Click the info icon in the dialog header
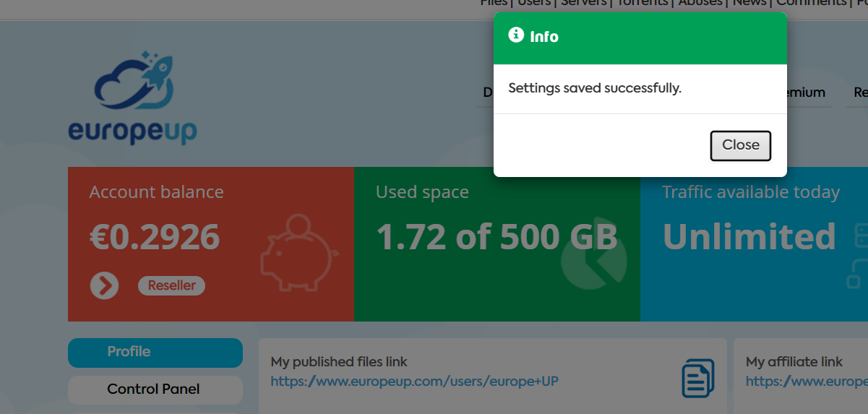This screenshot has width=868, height=414. 516,35
